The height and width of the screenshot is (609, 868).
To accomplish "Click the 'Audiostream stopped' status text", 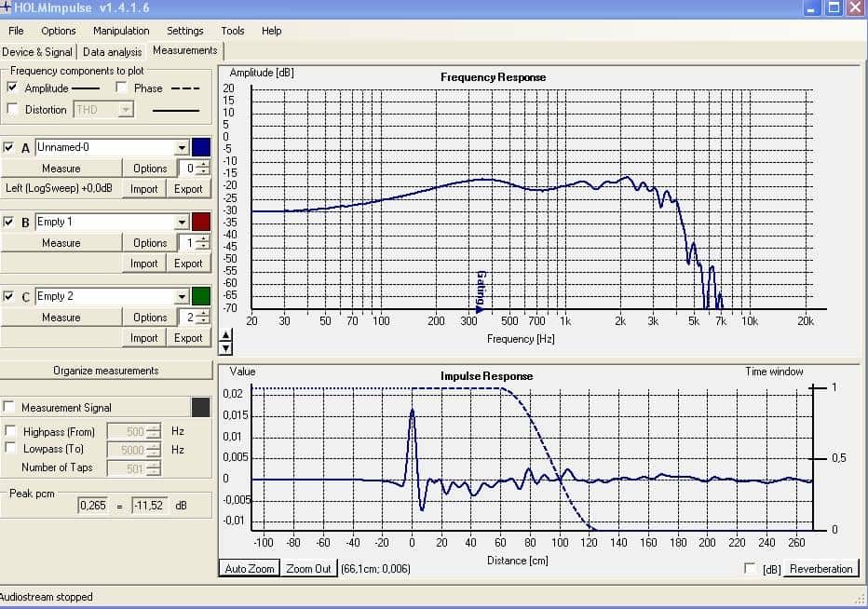I will click(47, 597).
